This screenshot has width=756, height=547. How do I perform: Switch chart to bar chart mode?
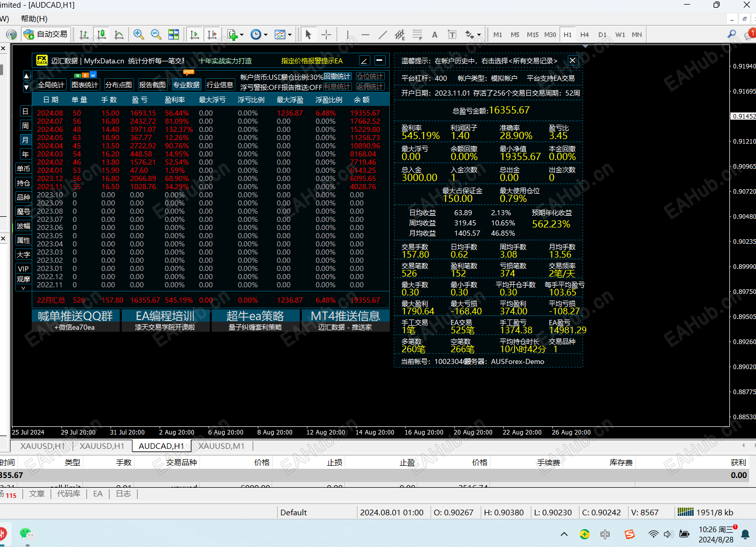point(84,34)
